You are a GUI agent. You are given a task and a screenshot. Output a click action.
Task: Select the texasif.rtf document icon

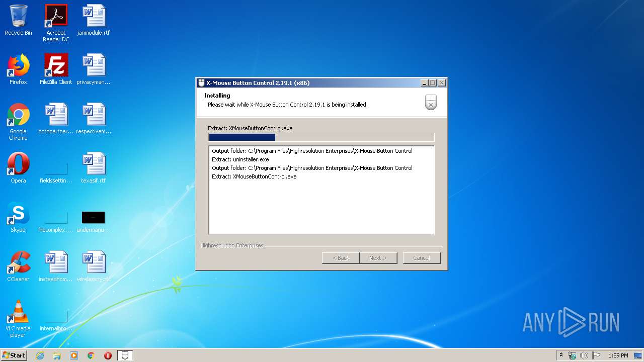pos(94,168)
